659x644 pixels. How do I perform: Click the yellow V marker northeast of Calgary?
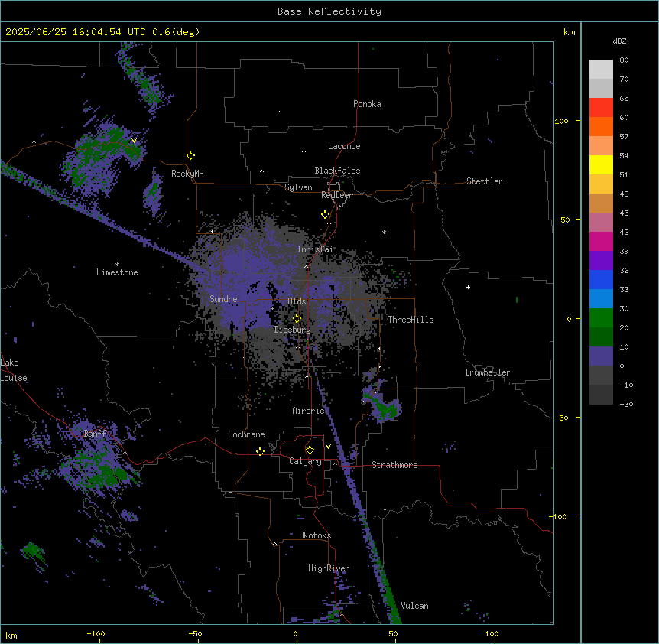(328, 447)
